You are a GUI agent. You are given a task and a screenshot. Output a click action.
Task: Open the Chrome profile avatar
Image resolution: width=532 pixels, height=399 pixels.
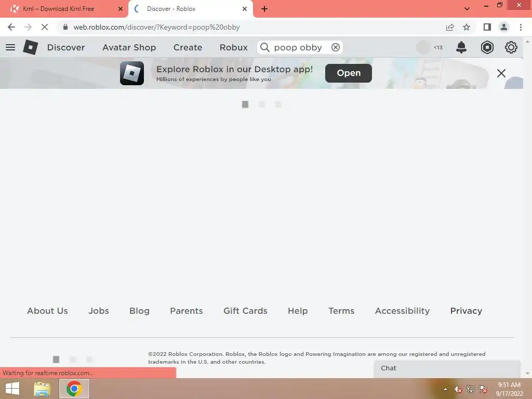coord(504,27)
